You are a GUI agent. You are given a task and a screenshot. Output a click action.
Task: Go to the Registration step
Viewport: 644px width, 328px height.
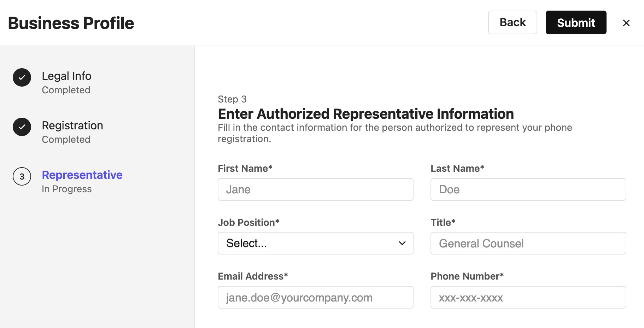(x=72, y=125)
